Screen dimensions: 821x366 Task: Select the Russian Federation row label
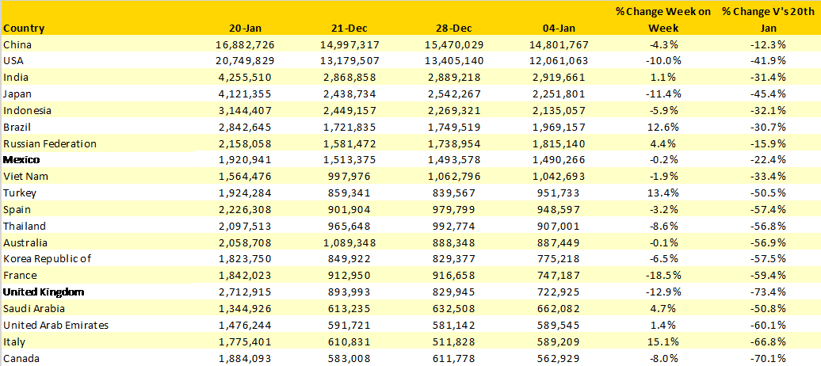[x=50, y=143]
